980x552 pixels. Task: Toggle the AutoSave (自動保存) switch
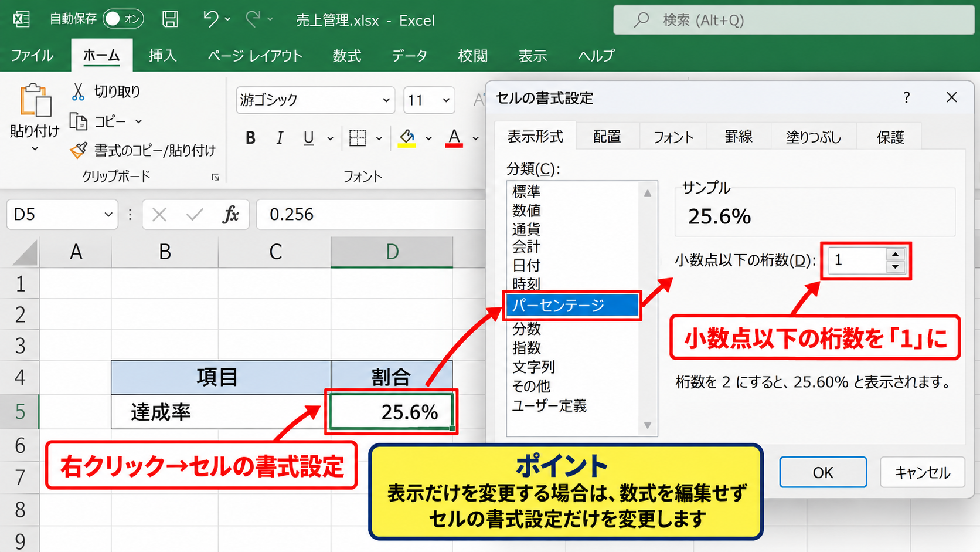(x=123, y=19)
